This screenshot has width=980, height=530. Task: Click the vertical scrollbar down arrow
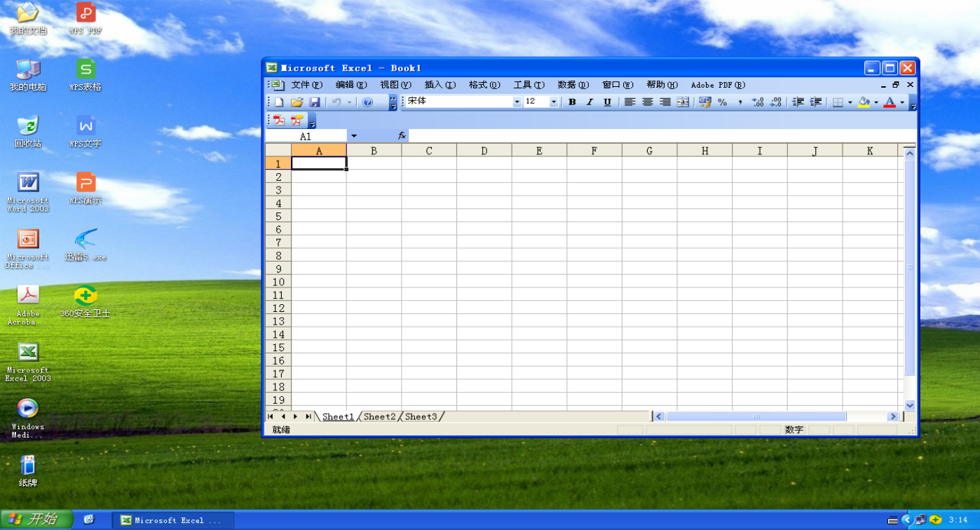[910, 405]
